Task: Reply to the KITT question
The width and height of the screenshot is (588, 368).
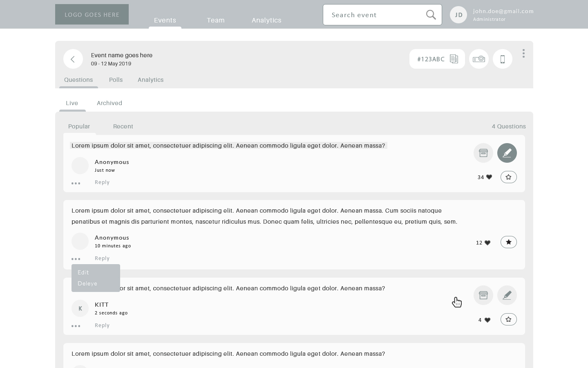Action: coord(102,325)
